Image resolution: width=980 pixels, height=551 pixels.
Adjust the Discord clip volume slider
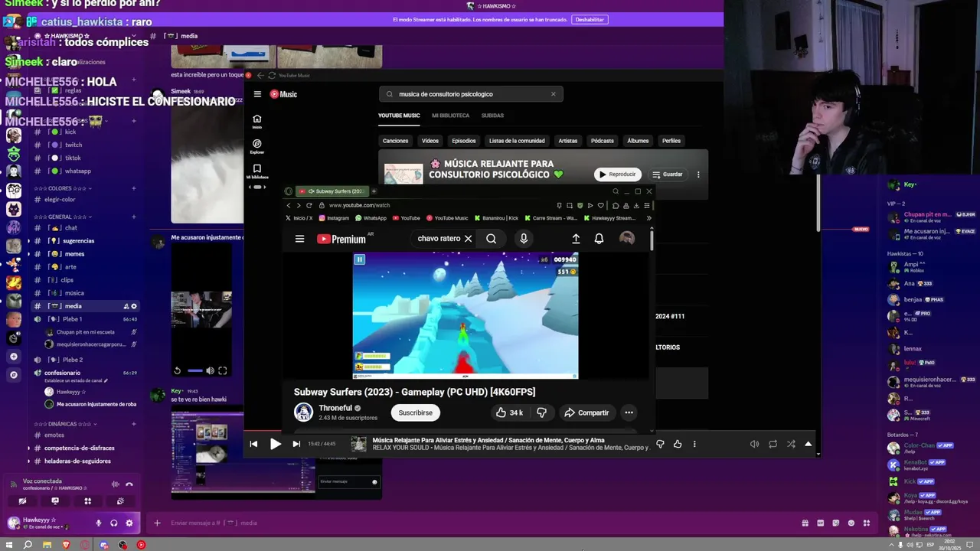pos(194,370)
